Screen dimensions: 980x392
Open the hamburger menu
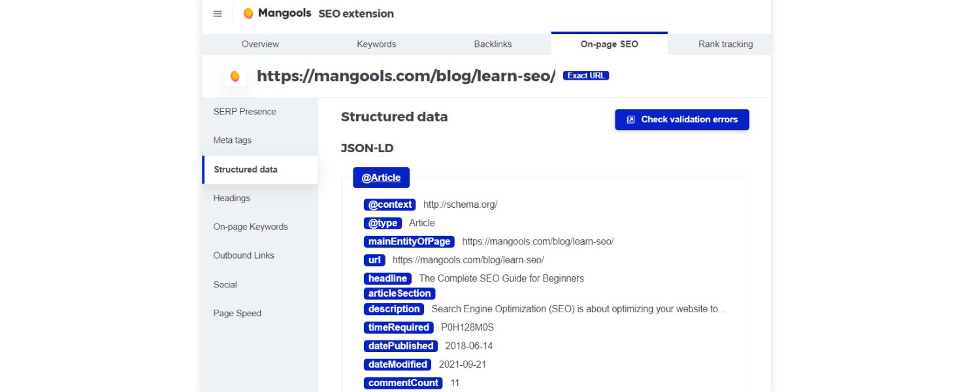[x=218, y=13]
